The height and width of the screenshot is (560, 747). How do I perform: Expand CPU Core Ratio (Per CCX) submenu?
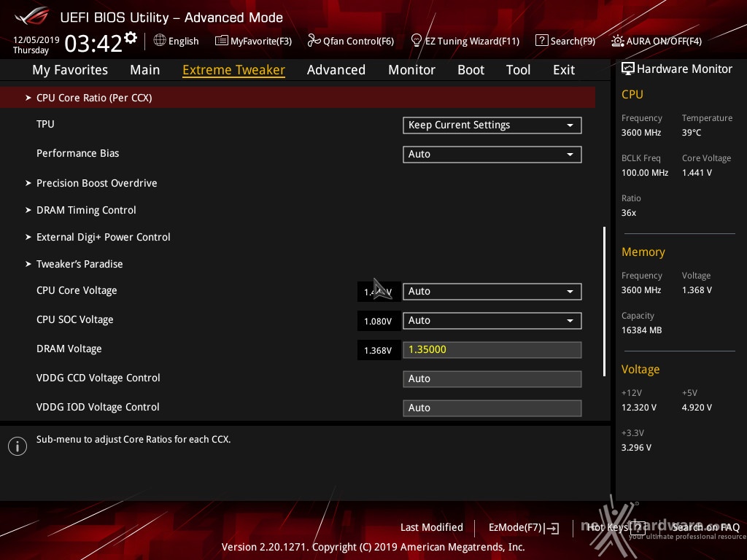[x=298, y=98]
